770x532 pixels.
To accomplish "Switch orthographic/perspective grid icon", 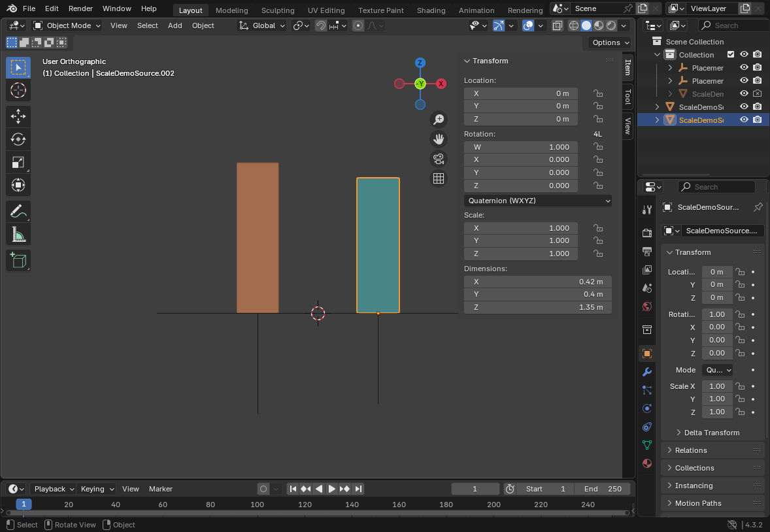I will (x=439, y=178).
